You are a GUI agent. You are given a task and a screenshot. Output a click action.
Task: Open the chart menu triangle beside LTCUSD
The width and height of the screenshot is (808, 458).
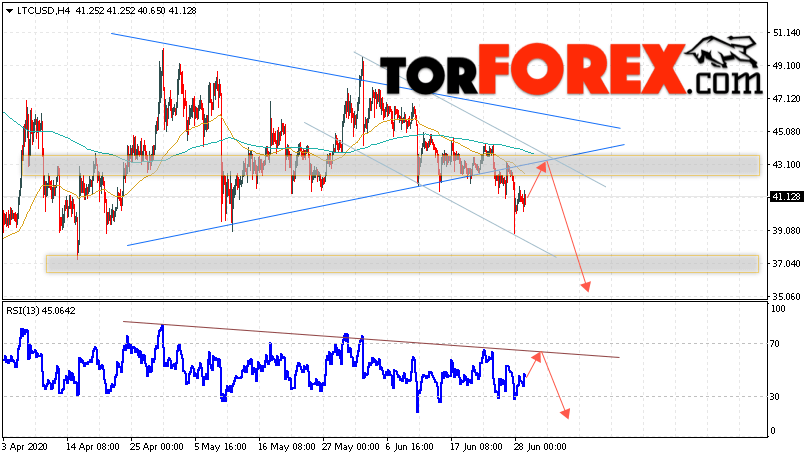click(x=10, y=11)
